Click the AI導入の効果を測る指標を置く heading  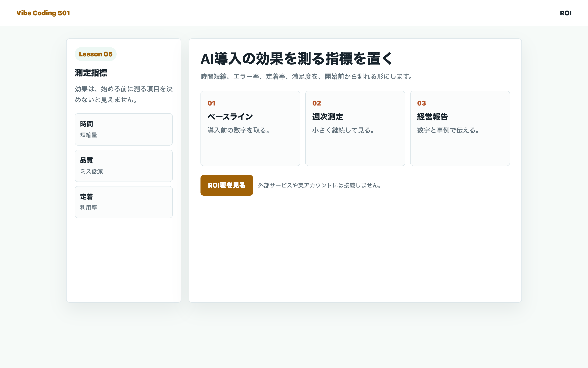[x=296, y=59]
